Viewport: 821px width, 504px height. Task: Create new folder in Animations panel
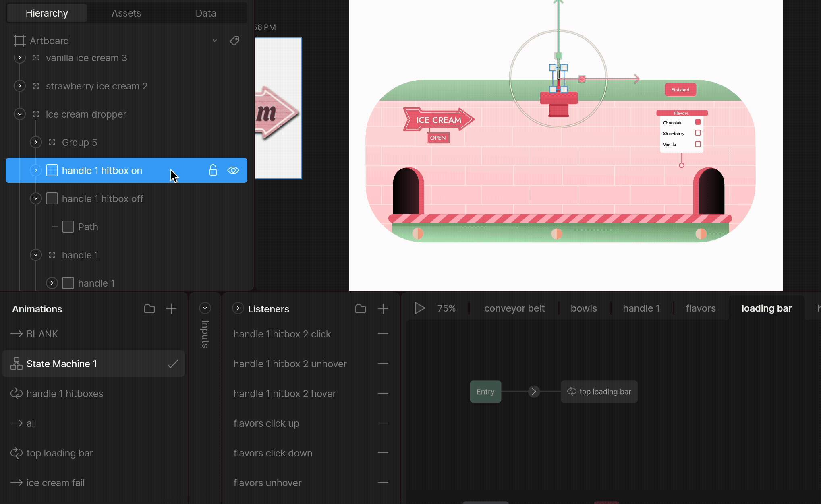point(149,309)
